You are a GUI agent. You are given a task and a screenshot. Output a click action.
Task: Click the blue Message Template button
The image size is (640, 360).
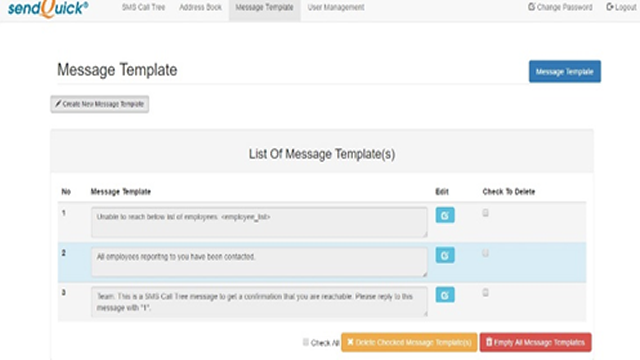pos(564,71)
